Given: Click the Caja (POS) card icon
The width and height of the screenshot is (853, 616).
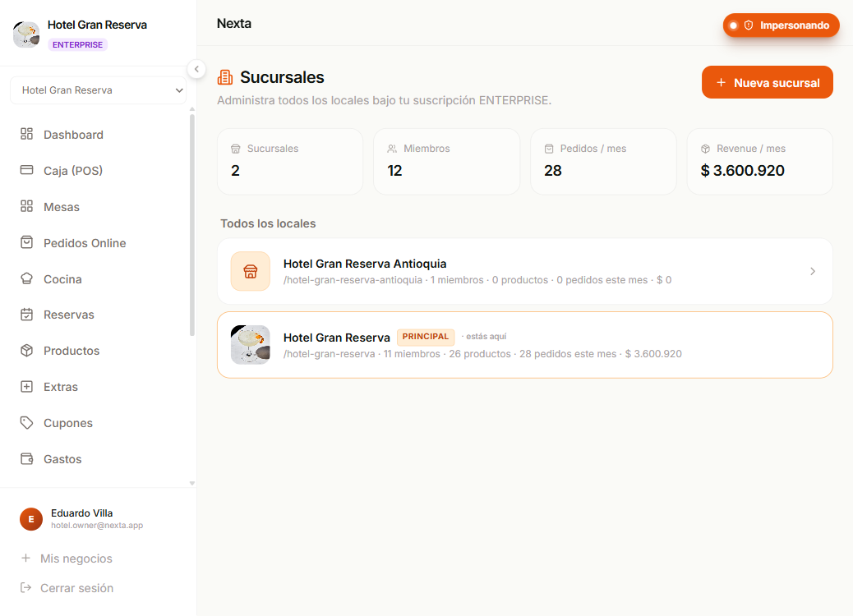Looking at the screenshot, I should [26, 170].
